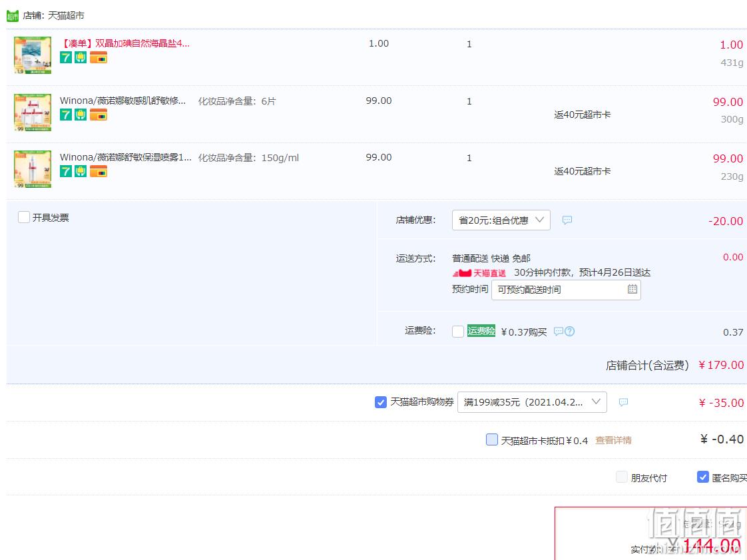
Task: Click the orange card badge under 双晶加碘自然海晶盐
Action: click(x=98, y=58)
